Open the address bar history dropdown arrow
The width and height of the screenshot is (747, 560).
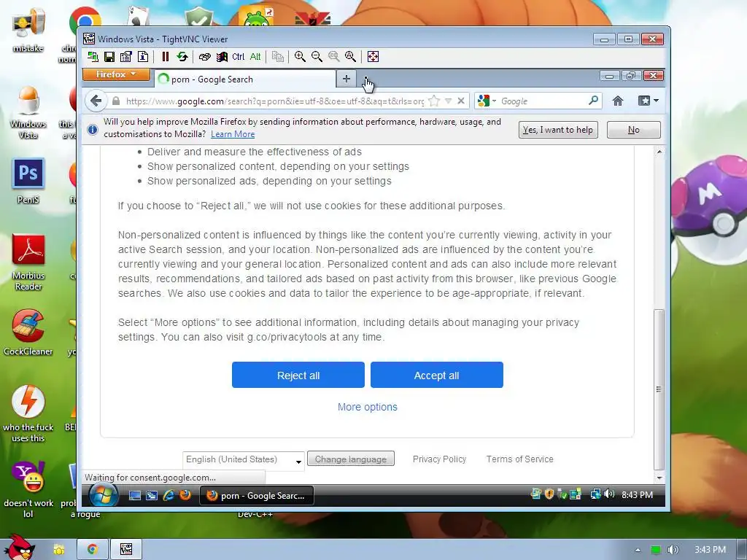[449, 101]
